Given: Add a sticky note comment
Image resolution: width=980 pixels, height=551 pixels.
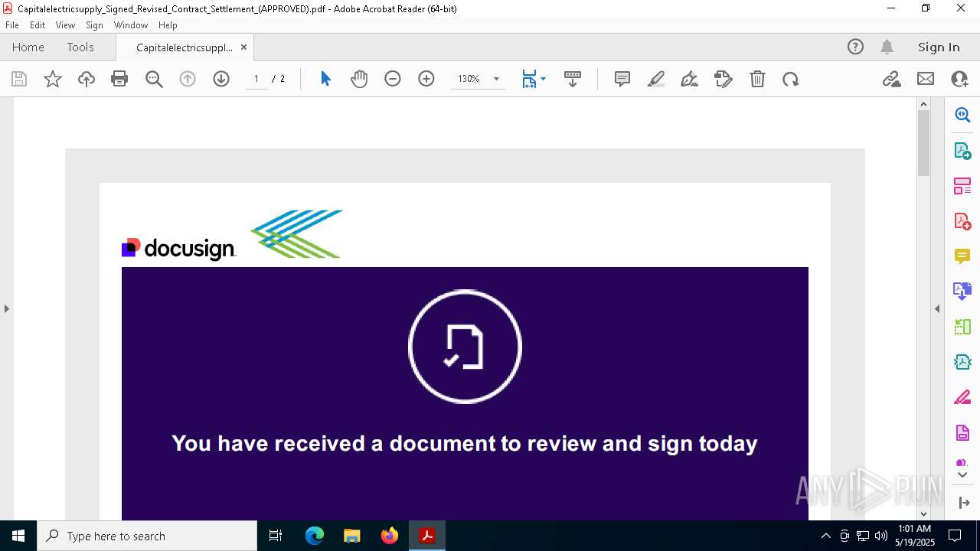Looking at the screenshot, I should [622, 79].
